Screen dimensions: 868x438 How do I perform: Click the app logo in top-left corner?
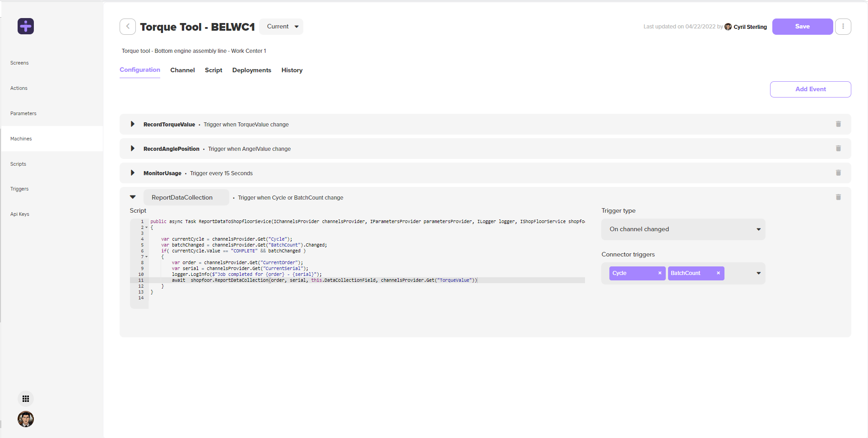(25, 26)
